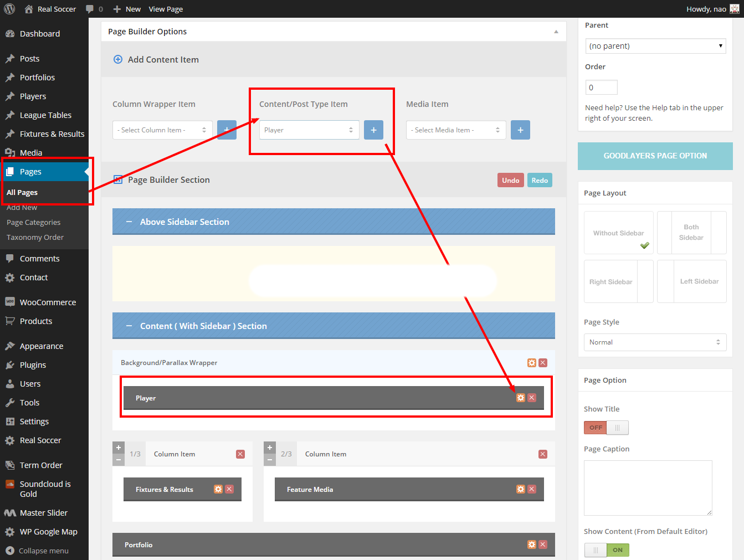744x560 pixels.
Task: Open the Parent page dropdown
Action: [655, 46]
